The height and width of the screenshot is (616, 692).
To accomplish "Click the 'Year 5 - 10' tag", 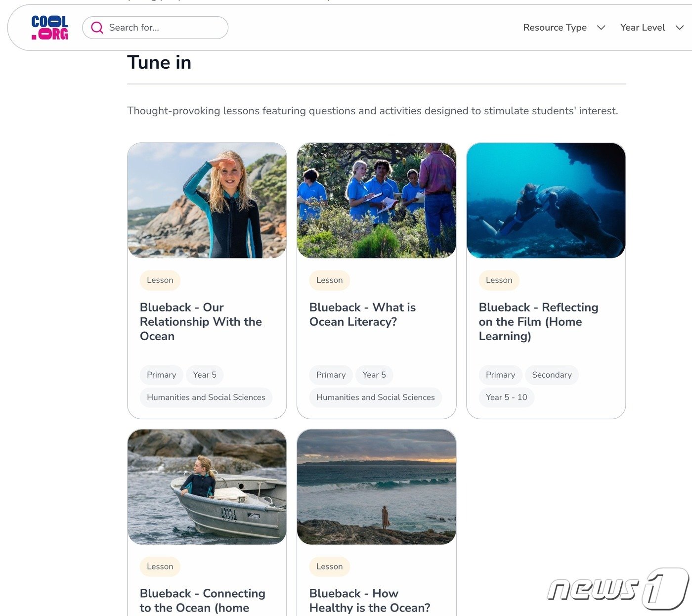I will (506, 397).
